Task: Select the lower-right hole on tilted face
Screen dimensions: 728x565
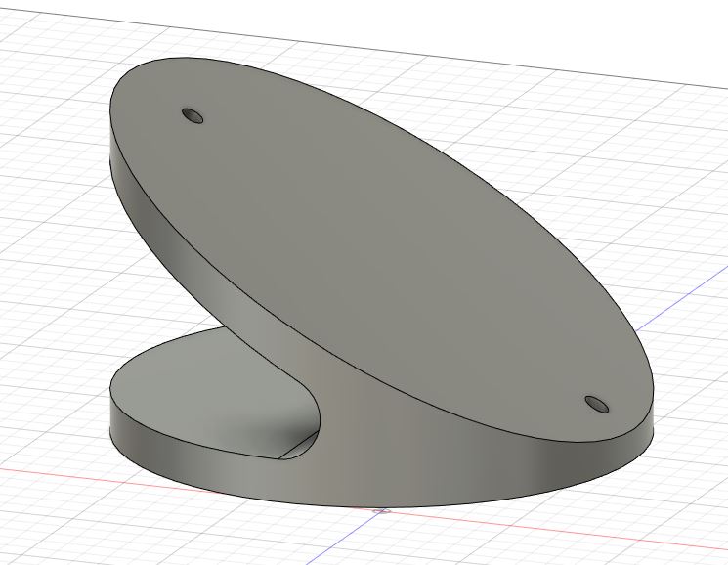Action: 597,404
